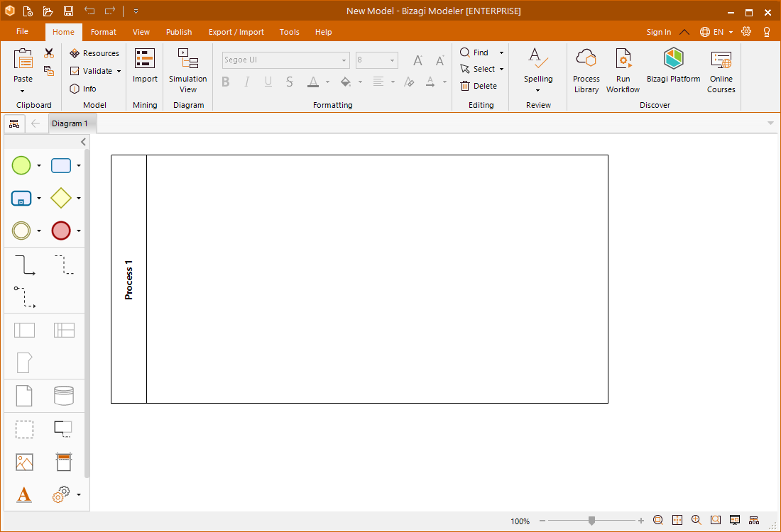
Task: Choose the Sequence Flow connector
Action: 24,265
